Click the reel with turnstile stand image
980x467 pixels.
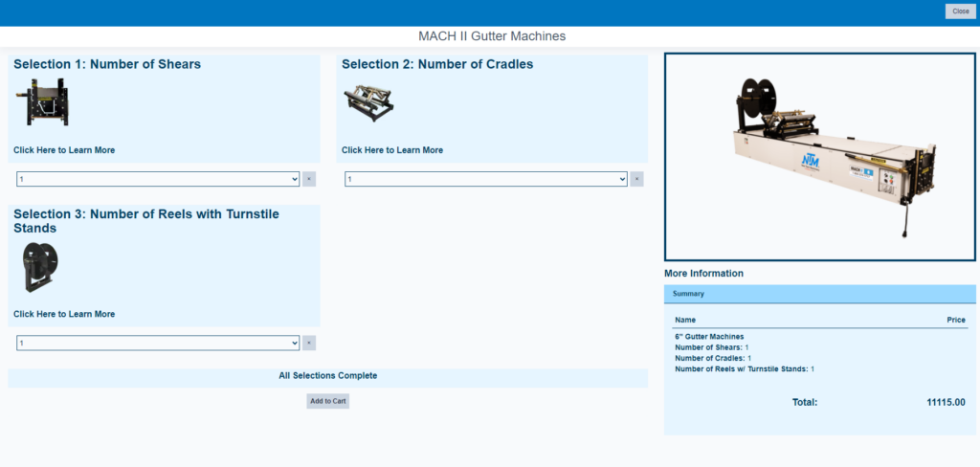(40, 268)
